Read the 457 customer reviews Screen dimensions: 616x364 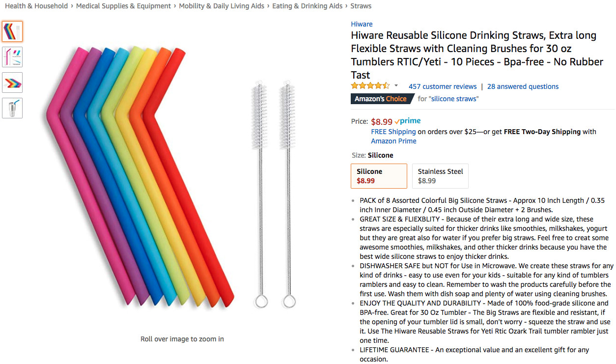pyautogui.click(x=443, y=86)
